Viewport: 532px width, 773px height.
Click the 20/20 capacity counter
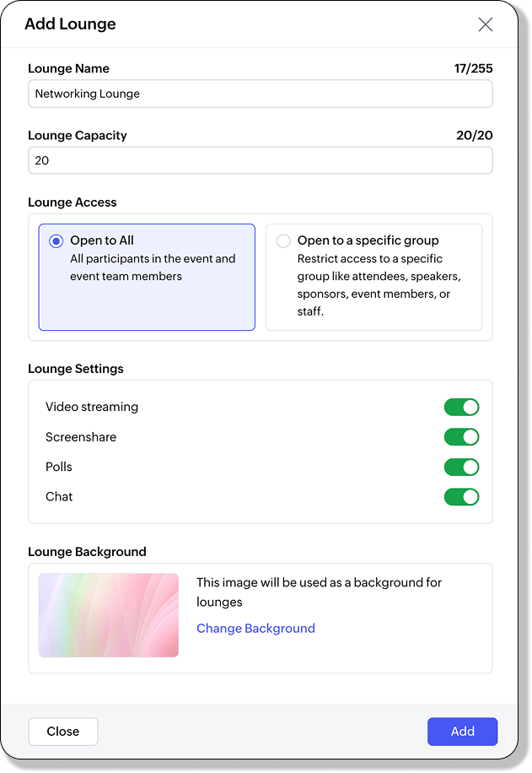(475, 135)
